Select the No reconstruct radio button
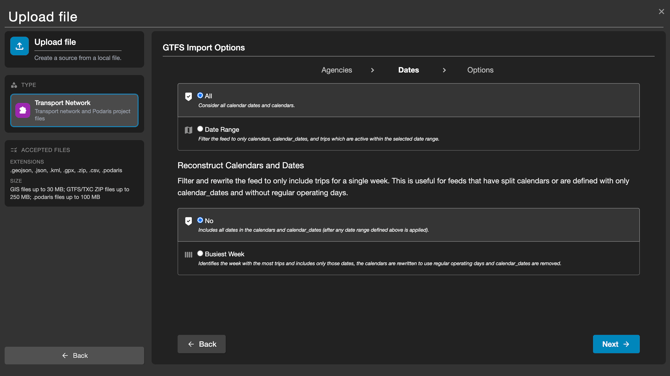The height and width of the screenshot is (376, 670). click(200, 220)
